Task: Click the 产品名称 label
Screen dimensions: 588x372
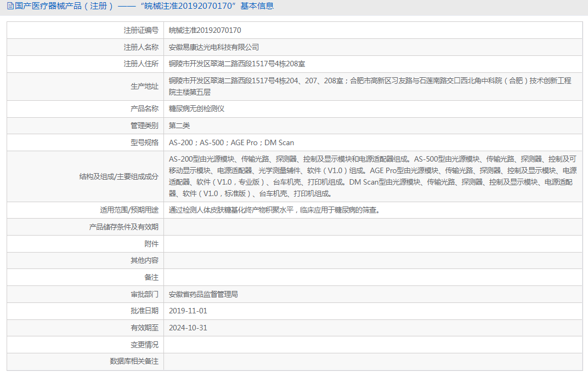Action: (x=144, y=108)
